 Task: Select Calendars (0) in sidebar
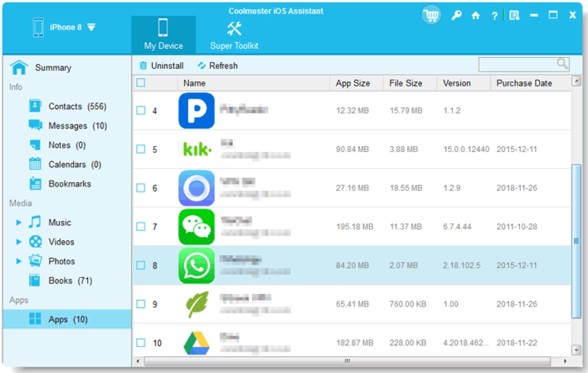(67, 164)
